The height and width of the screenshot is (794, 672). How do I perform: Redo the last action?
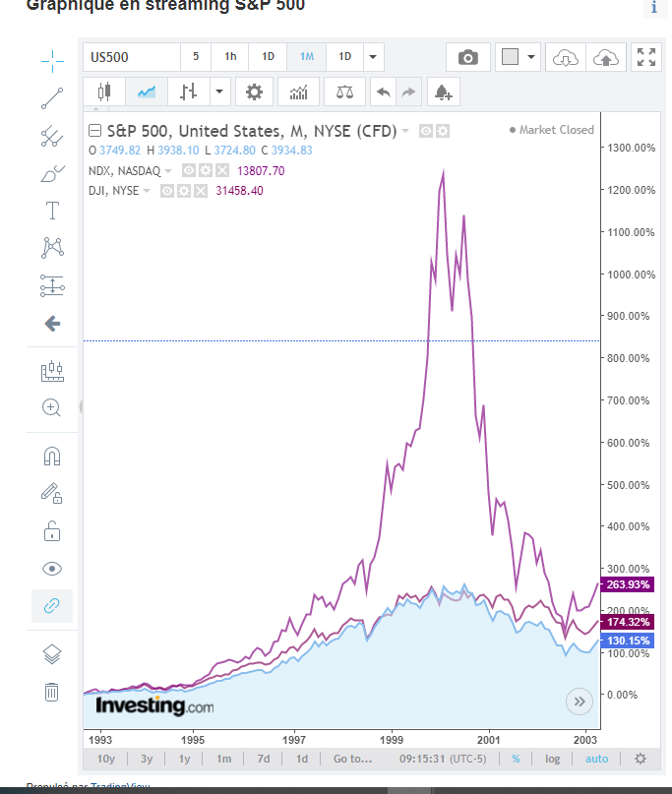(408, 92)
